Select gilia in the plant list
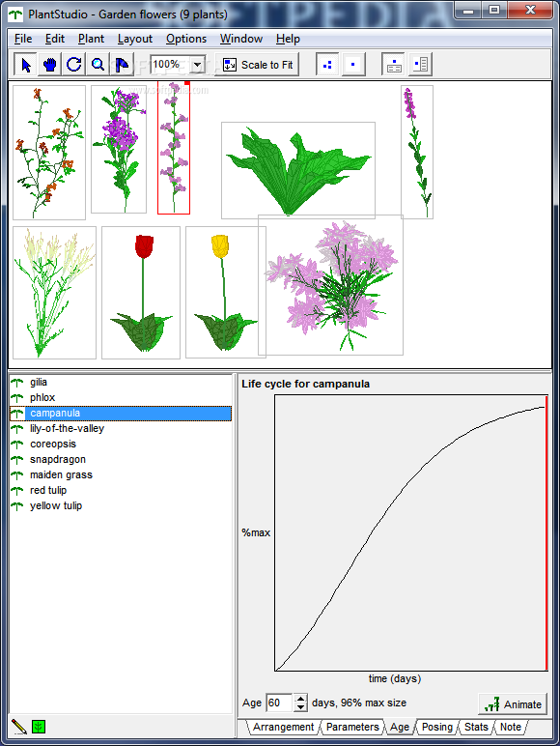This screenshot has height=746, width=560. pos(39,382)
